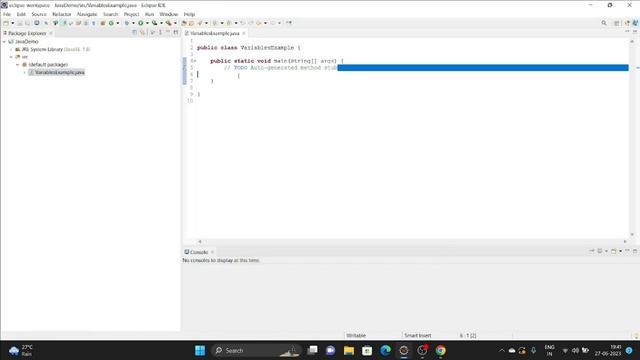Open the Navigate menu
Image resolution: width=640 pixels, height=360 pixels.
point(87,14)
